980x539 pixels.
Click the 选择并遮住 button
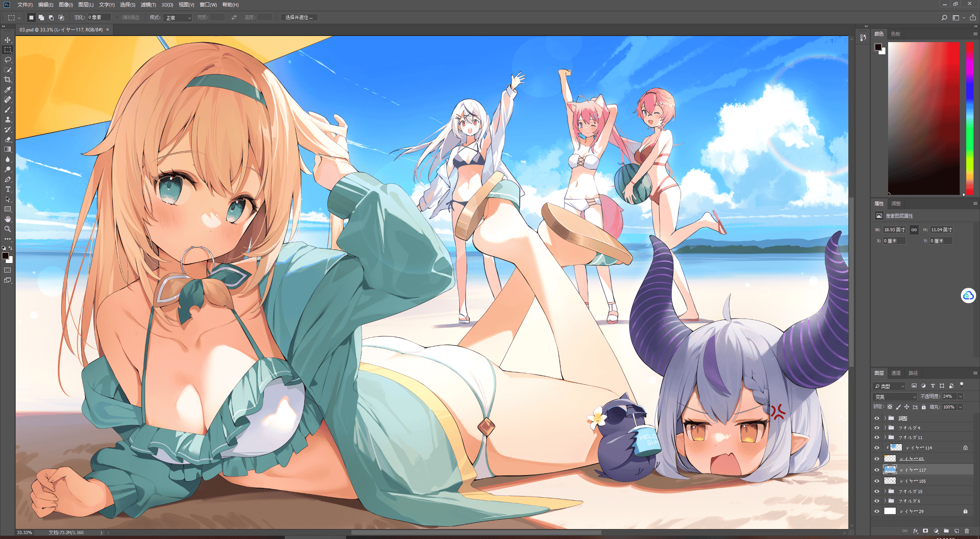click(299, 18)
